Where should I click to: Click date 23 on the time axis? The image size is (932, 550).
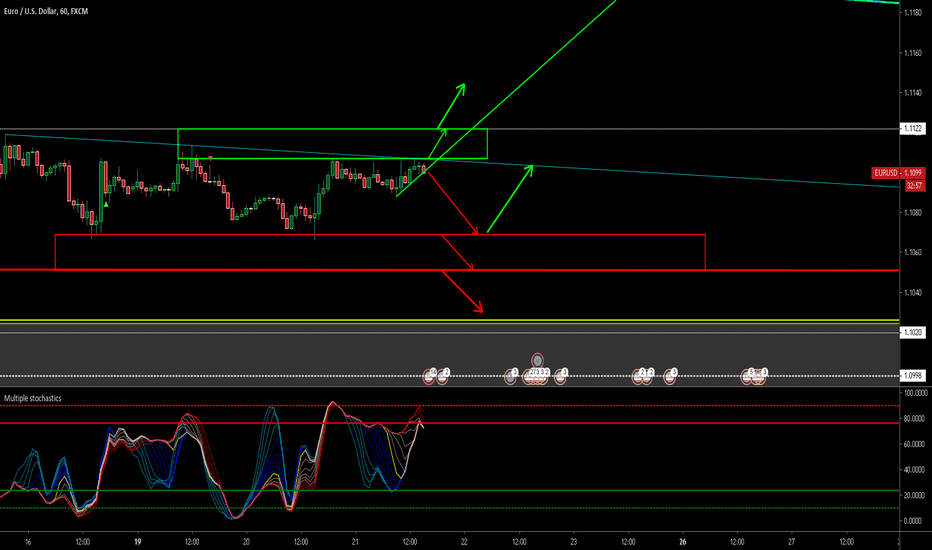[x=574, y=542]
